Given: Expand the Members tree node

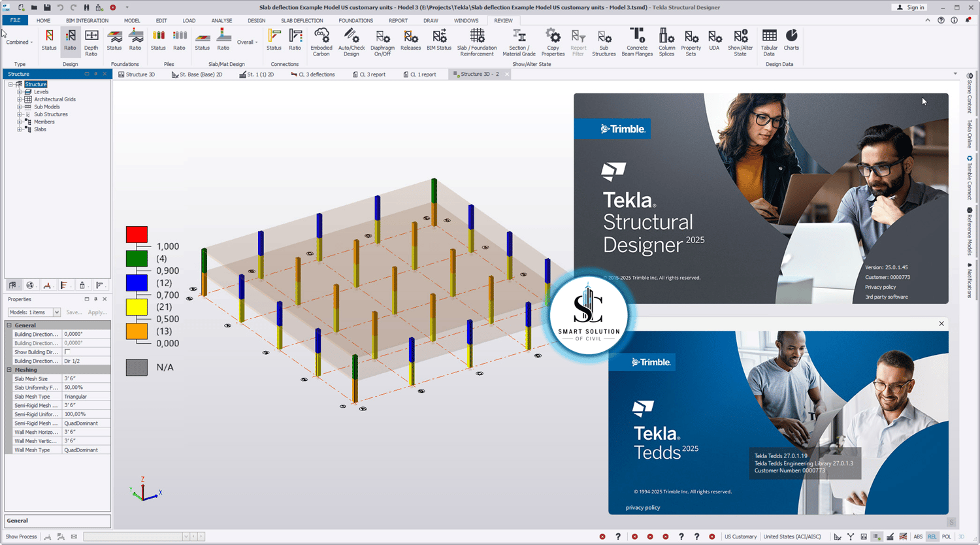Looking at the screenshot, I should [x=20, y=122].
